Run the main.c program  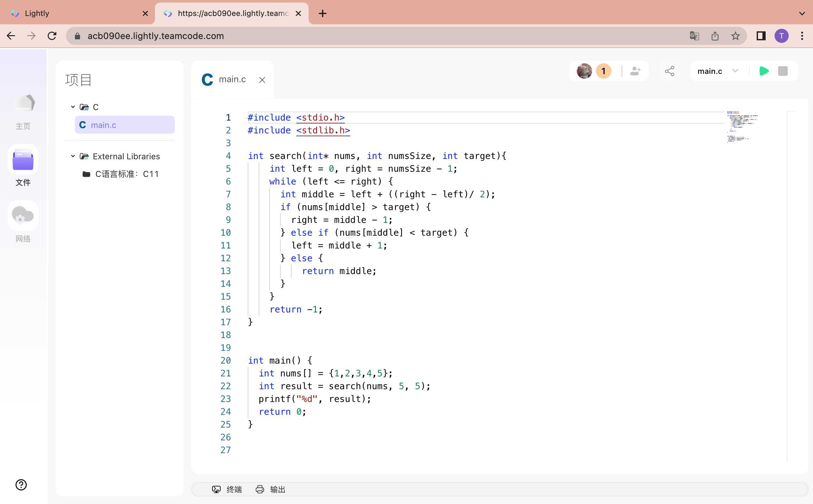click(x=764, y=71)
